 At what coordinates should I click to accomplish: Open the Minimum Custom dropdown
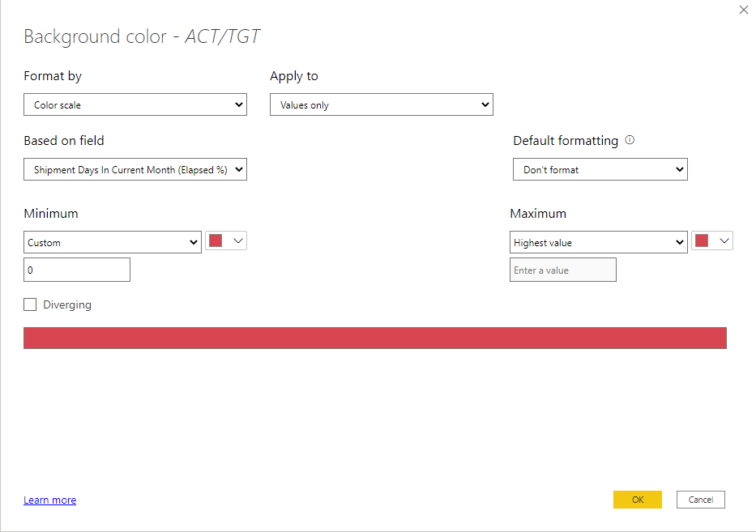[x=113, y=242]
